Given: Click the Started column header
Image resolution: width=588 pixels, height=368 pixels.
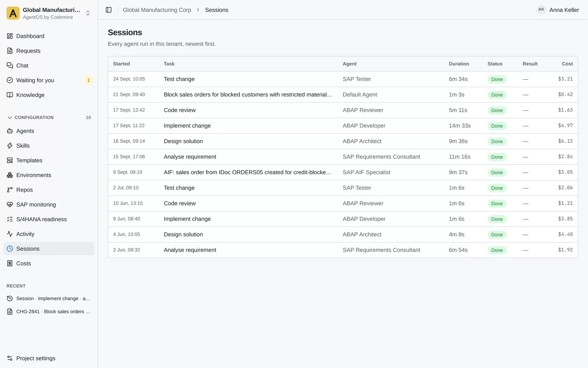Looking at the screenshot, I should click(121, 64).
